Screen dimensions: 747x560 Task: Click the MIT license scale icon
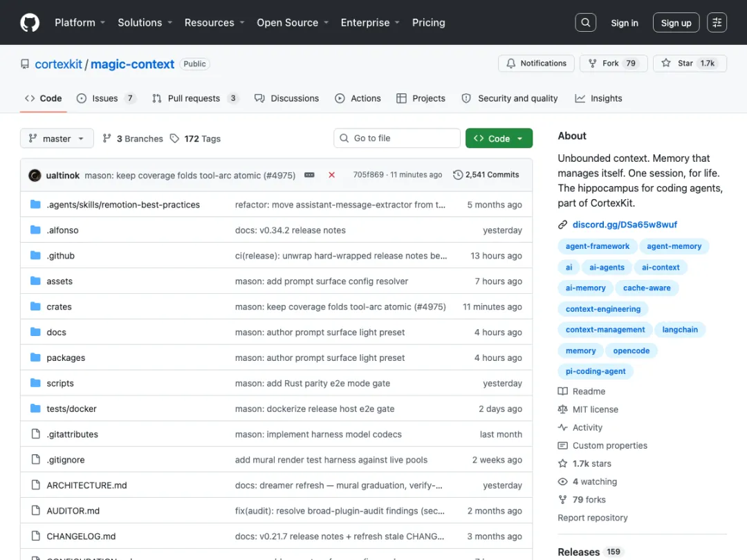coord(562,409)
